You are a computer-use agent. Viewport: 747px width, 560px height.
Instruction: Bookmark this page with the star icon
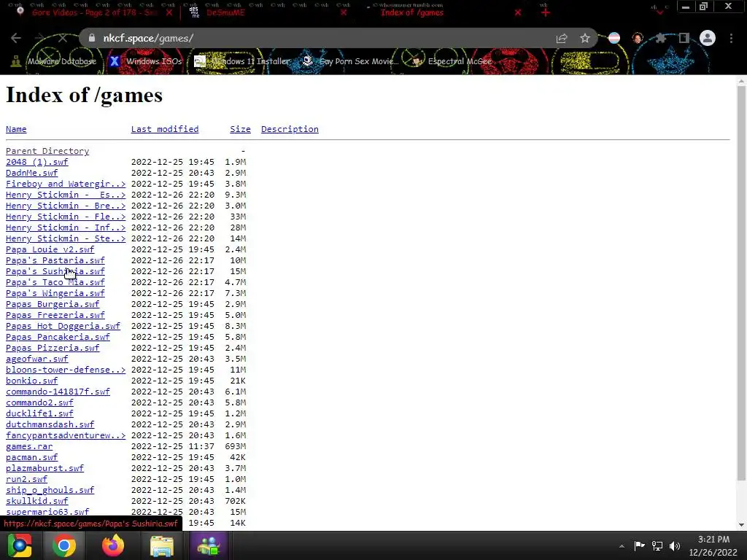585,38
